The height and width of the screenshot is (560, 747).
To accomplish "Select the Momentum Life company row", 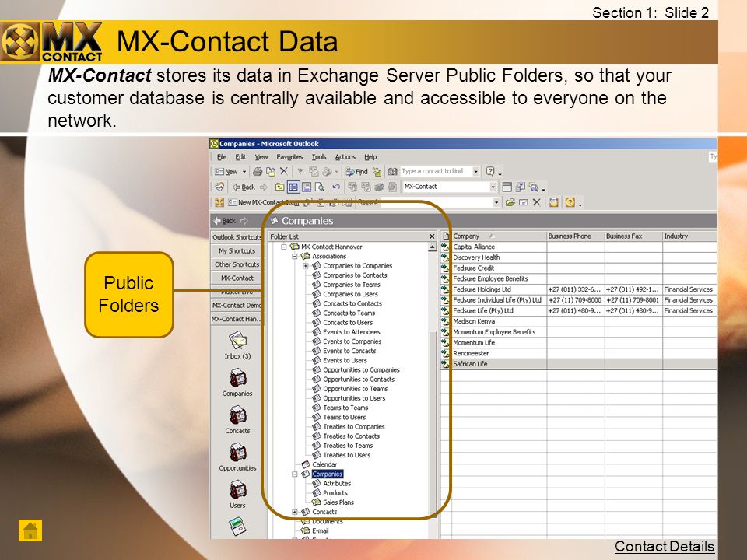I will pos(579,343).
